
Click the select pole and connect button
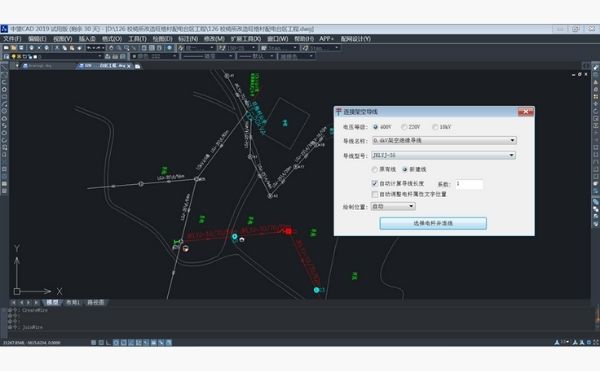pos(433,223)
